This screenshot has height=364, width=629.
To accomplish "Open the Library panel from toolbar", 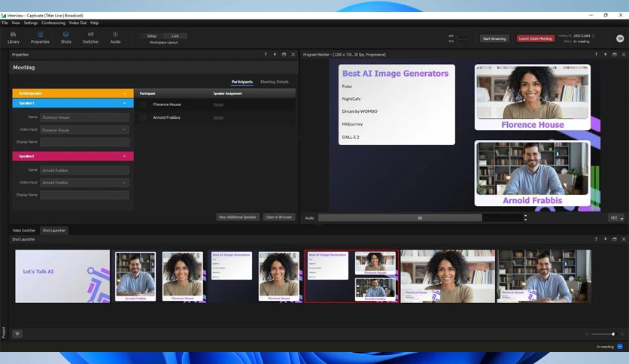I will 14,38.
